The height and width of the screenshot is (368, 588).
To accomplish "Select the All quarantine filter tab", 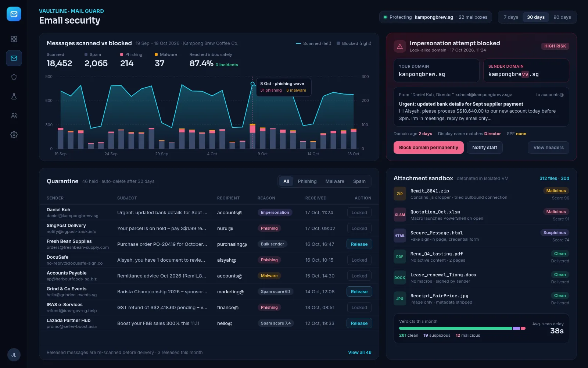I will 286,181.
